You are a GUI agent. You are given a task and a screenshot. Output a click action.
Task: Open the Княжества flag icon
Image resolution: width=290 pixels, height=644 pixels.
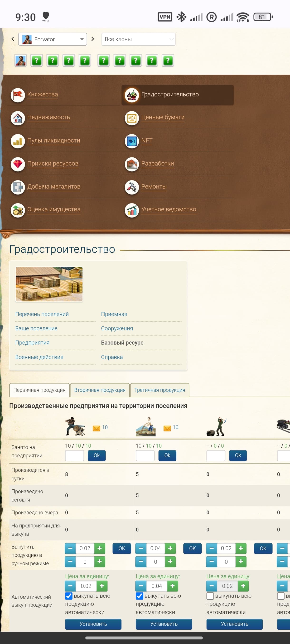click(18, 95)
